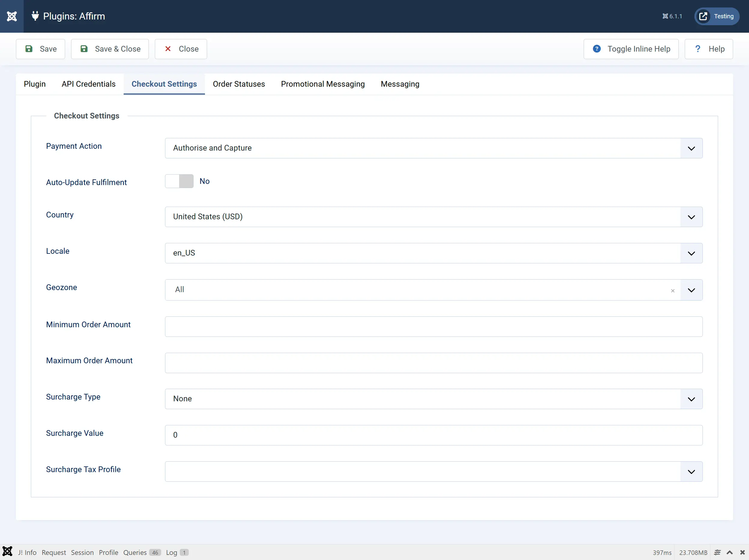Click the 23.708MB memory indicator
This screenshot has width=749, height=560.
(x=693, y=553)
